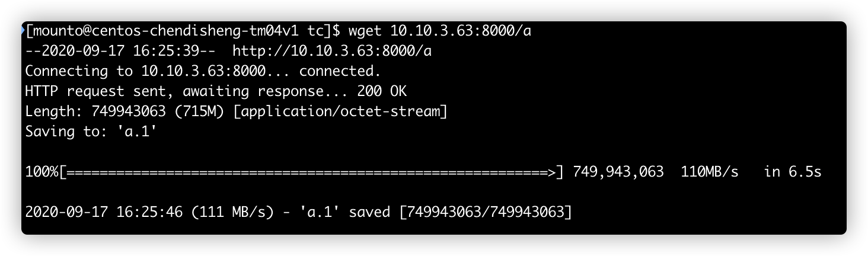The image size is (868, 256).
Task: Click the 749,943,063 bytes downloaded value
Action: (x=618, y=172)
